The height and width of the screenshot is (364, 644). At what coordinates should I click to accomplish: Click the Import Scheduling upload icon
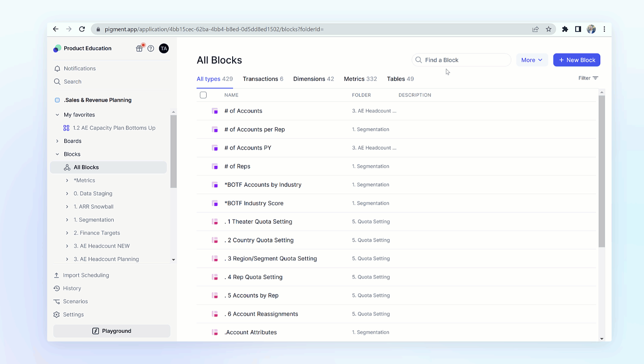coord(57,275)
